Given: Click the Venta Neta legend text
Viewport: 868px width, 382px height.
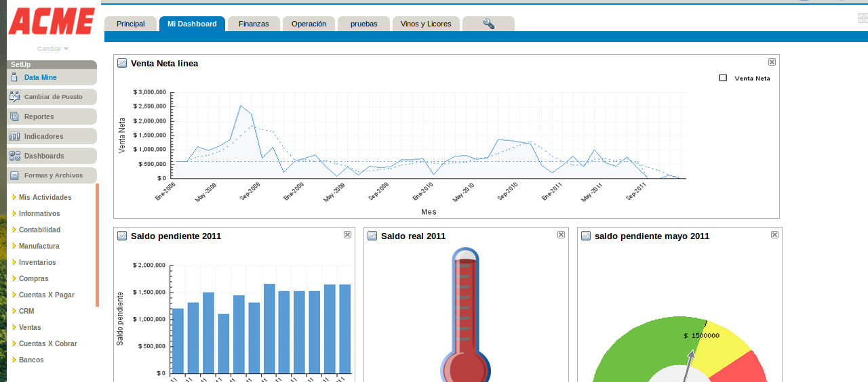Looking at the screenshot, I should pos(753,78).
